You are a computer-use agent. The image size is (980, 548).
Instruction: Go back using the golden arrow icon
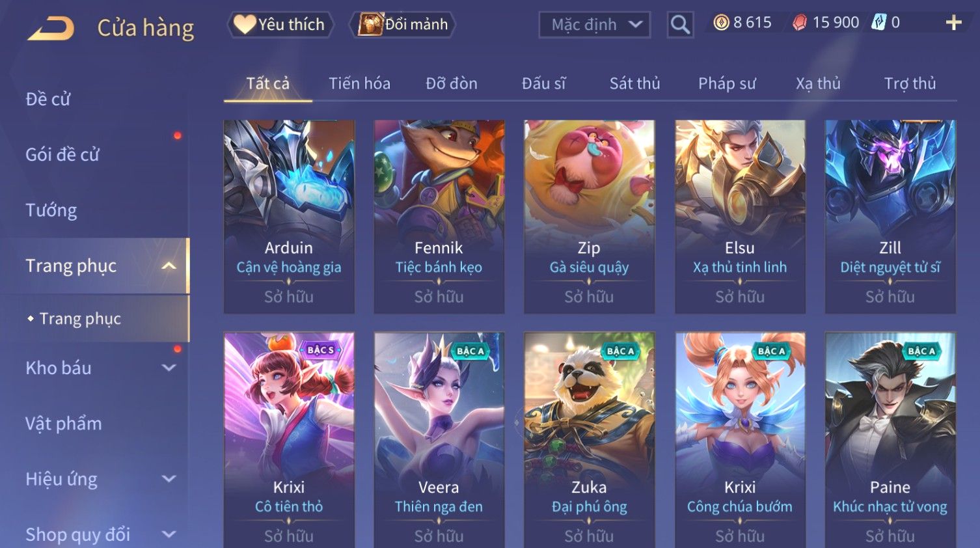51,29
